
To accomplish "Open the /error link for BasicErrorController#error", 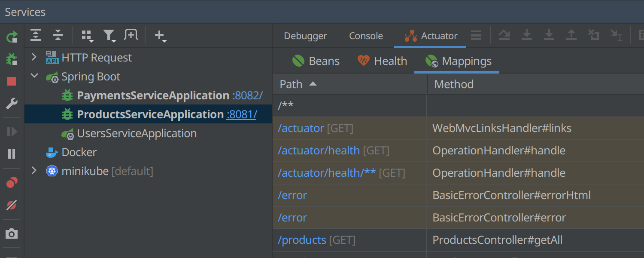I will [x=292, y=218].
